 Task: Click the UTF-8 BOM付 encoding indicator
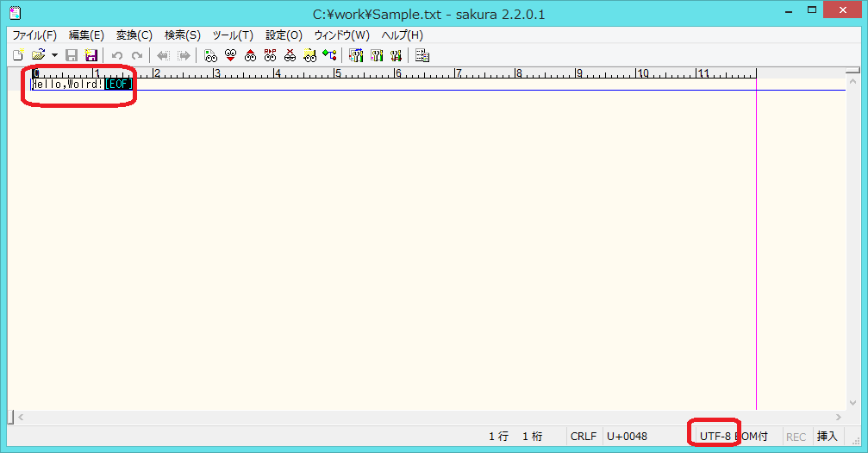click(734, 437)
